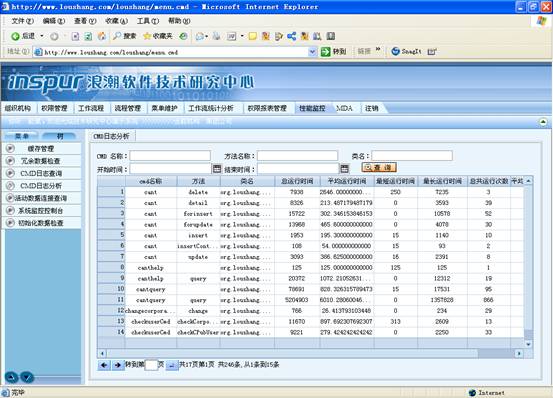Go to previous page arrow in pager
553x398 pixels.
pyautogui.click(x=104, y=365)
